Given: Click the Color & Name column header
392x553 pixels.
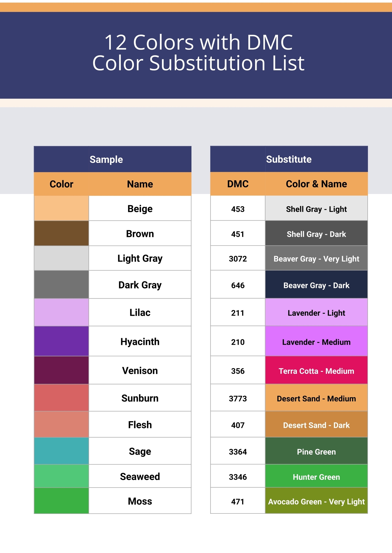Looking at the screenshot, I should click(316, 184).
